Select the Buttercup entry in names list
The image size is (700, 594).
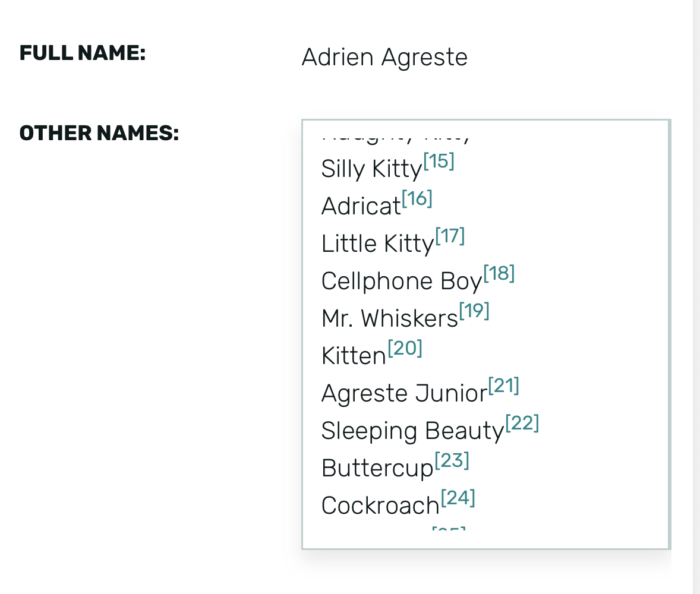click(x=377, y=469)
